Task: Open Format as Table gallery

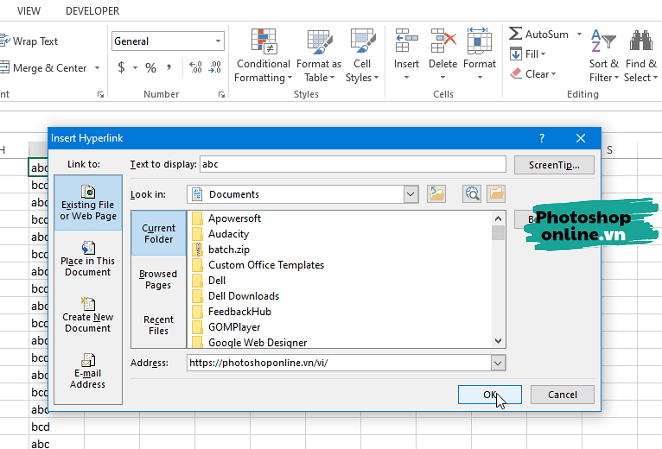Action: point(319,55)
